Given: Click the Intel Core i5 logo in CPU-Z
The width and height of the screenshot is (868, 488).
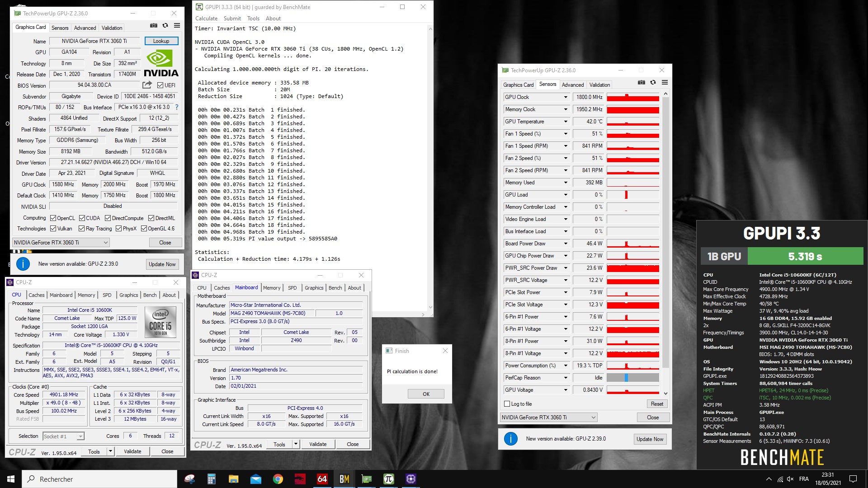Looking at the screenshot, I should (x=160, y=322).
